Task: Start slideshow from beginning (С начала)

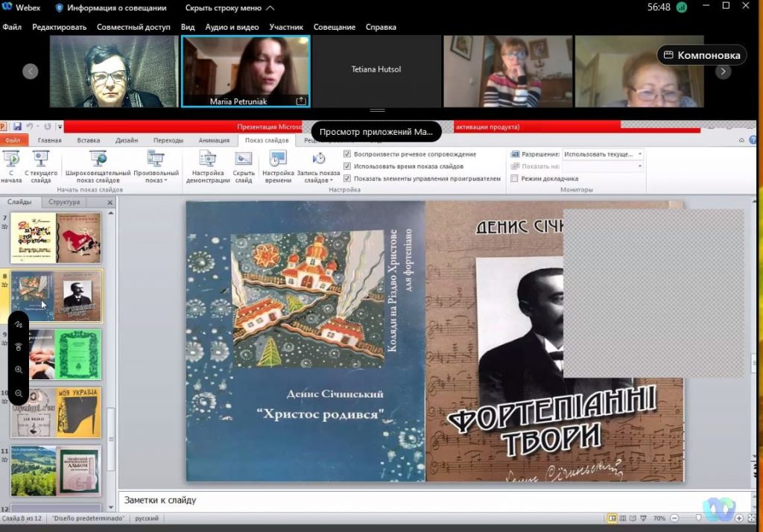Action: point(11,167)
